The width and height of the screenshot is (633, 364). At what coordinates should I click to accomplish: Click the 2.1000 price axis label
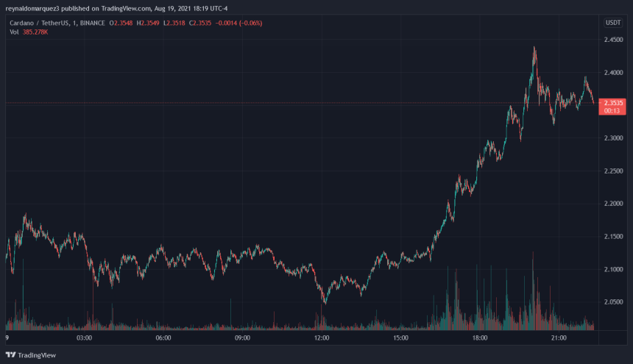click(x=613, y=269)
